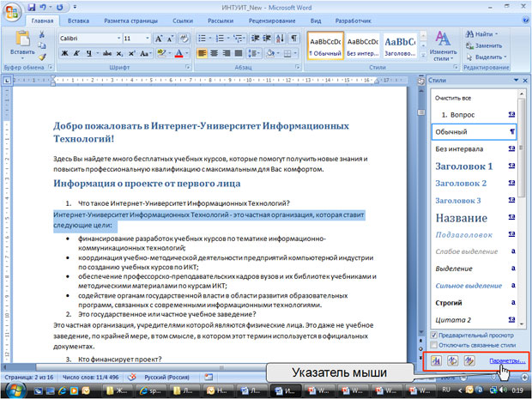Expand the quick styles gallery
532x399 pixels.
coord(423,55)
